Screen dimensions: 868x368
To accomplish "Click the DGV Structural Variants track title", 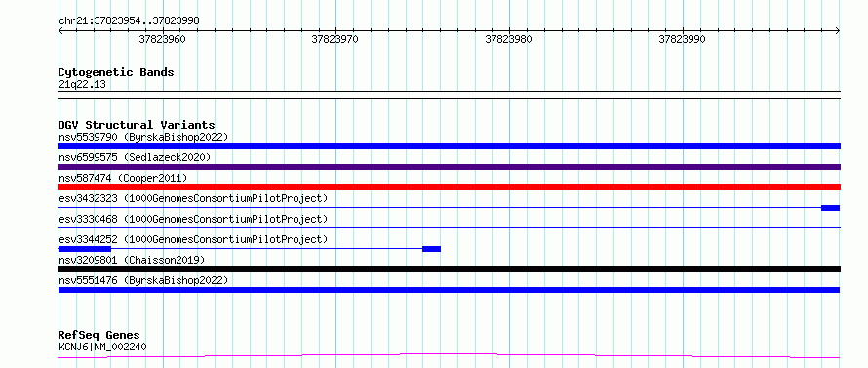I will [x=137, y=125].
